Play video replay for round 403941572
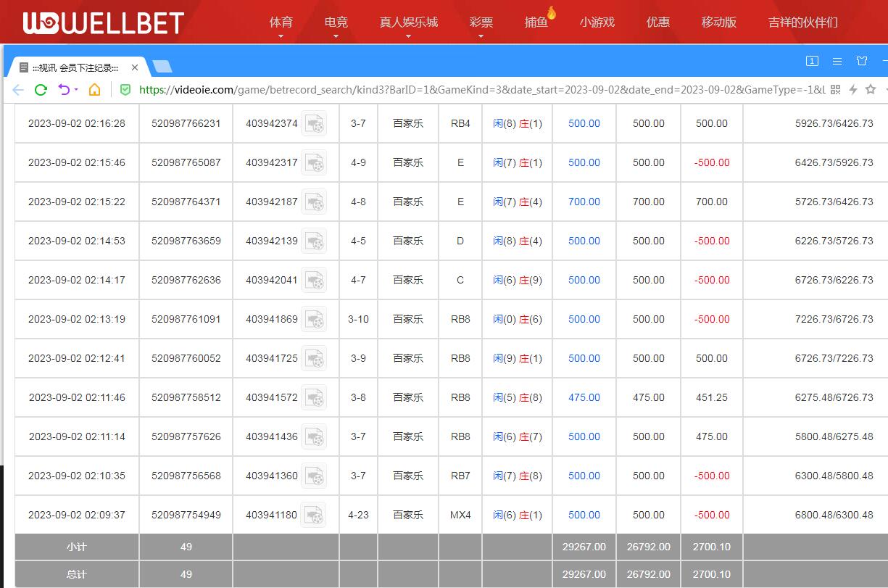The height and width of the screenshot is (588, 888). click(x=314, y=397)
